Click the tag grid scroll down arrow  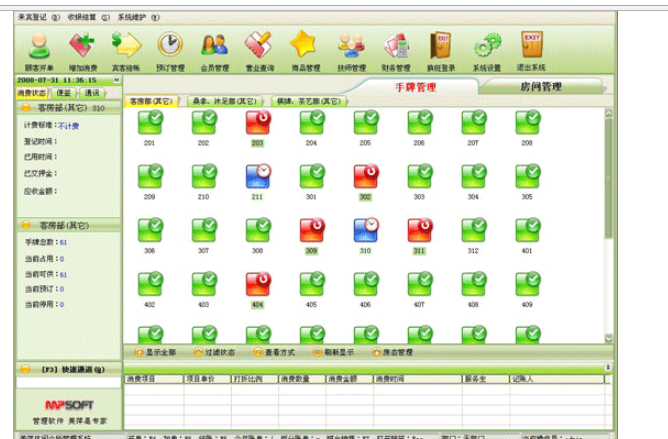click(608, 338)
